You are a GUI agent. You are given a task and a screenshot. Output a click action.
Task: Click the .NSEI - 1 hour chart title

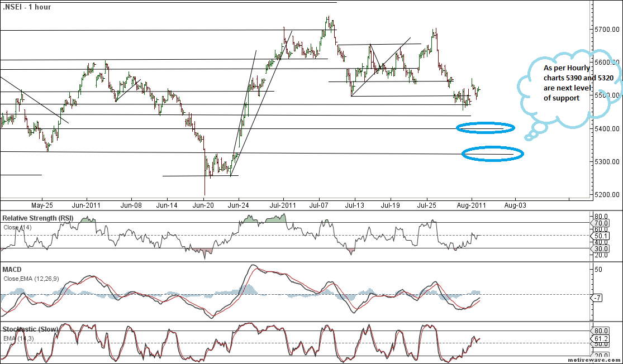[27, 7]
